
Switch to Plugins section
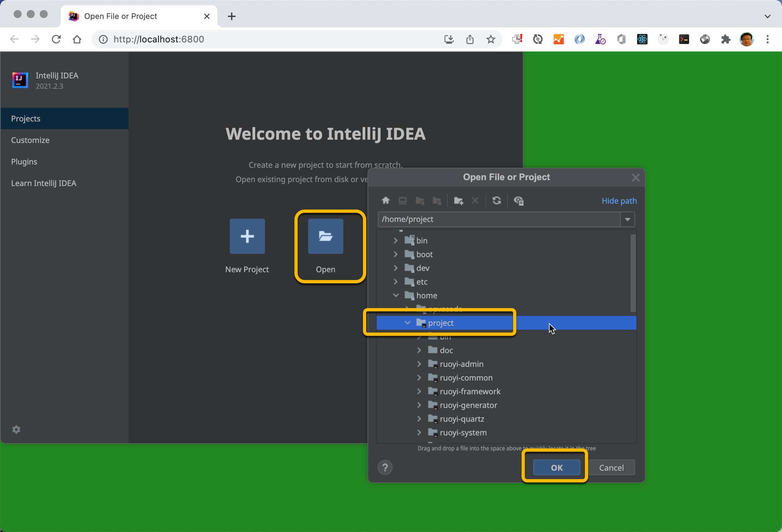click(65, 162)
